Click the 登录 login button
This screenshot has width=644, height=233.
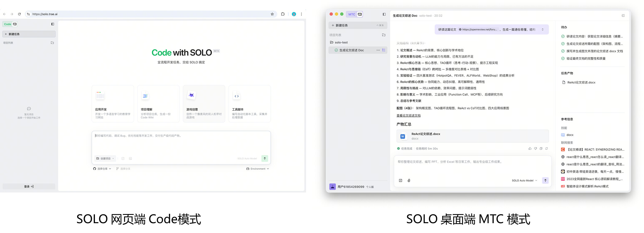(29, 186)
